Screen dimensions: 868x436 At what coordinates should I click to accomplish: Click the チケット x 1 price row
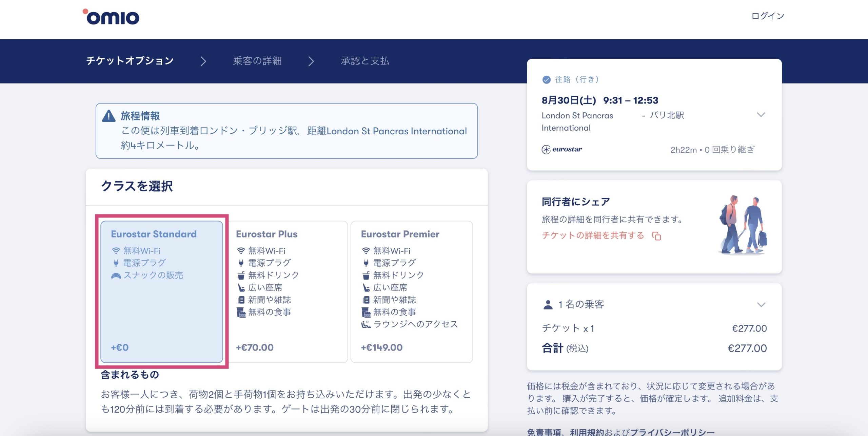(654, 328)
